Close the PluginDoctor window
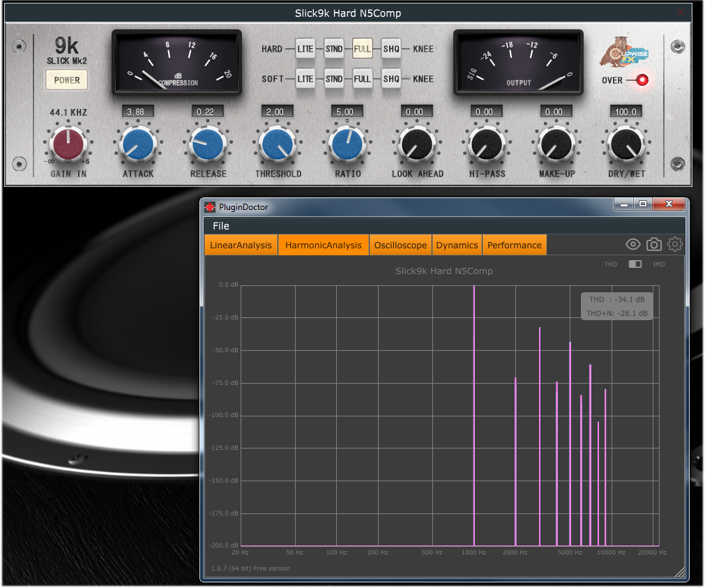The height and width of the screenshot is (588, 705). click(669, 204)
